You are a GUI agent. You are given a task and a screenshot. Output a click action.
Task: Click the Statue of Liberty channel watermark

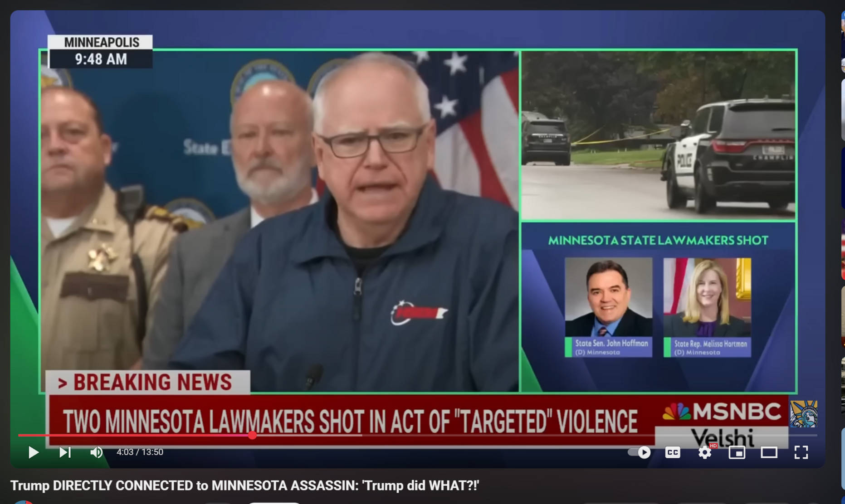(804, 413)
